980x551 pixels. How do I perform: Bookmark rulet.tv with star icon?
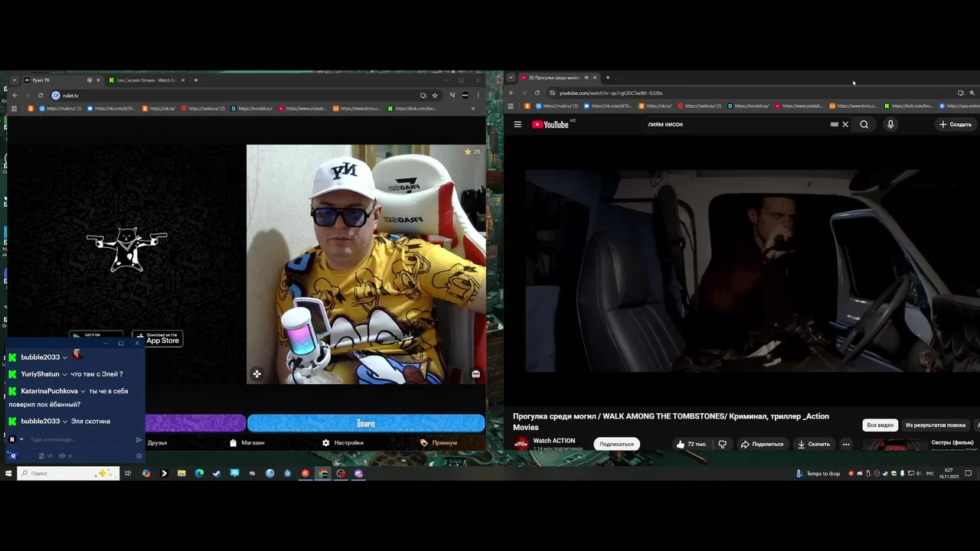click(435, 96)
